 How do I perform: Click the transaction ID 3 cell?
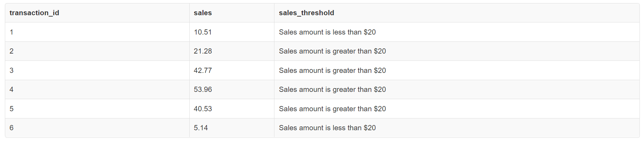coord(11,70)
